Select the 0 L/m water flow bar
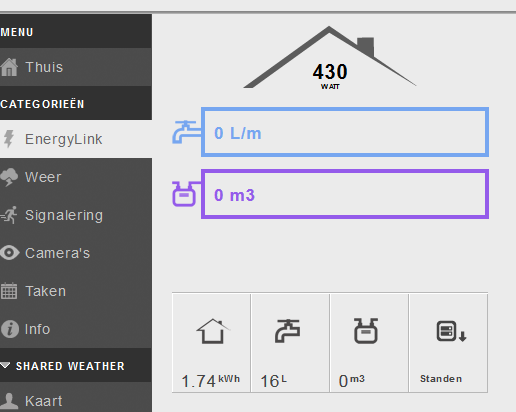Image resolution: width=516 pixels, height=412 pixels. (345, 132)
